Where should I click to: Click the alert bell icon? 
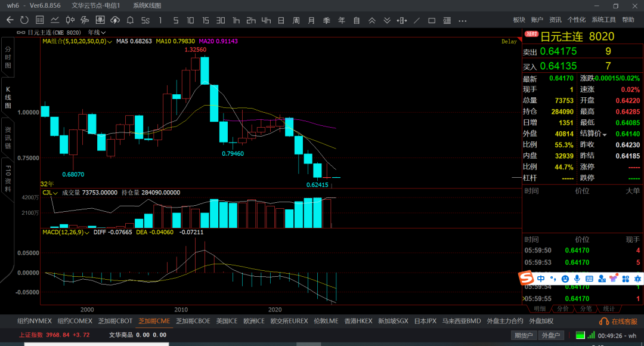131,20
